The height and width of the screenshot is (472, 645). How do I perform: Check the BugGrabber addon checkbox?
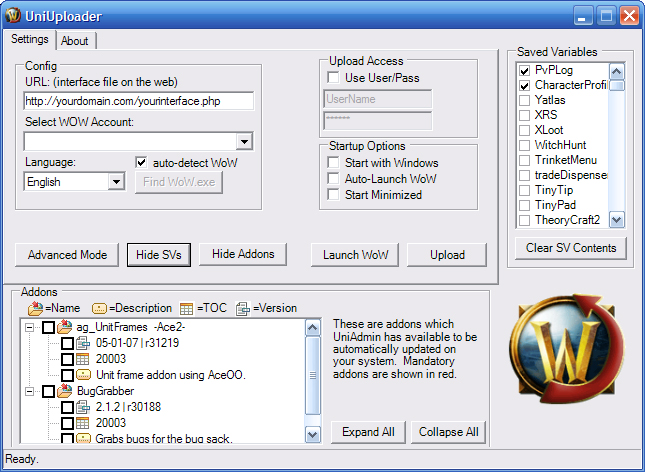[x=49, y=391]
